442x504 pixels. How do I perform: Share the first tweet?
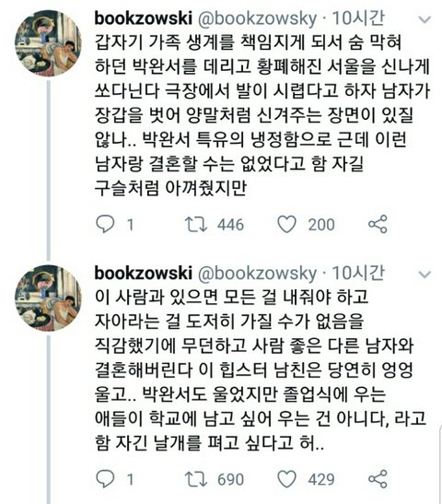coord(378,224)
